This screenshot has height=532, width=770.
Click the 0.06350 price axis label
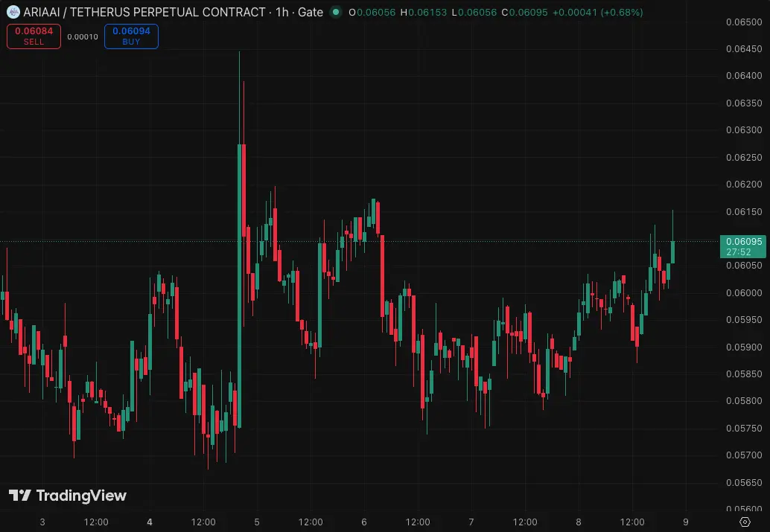point(744,103)
